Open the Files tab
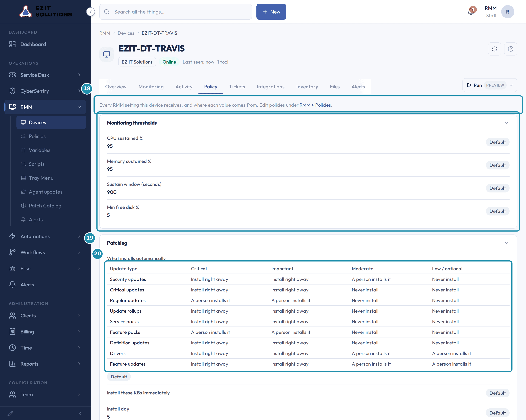The height and width of the screenshot is (420, 526). pos(334,87)
